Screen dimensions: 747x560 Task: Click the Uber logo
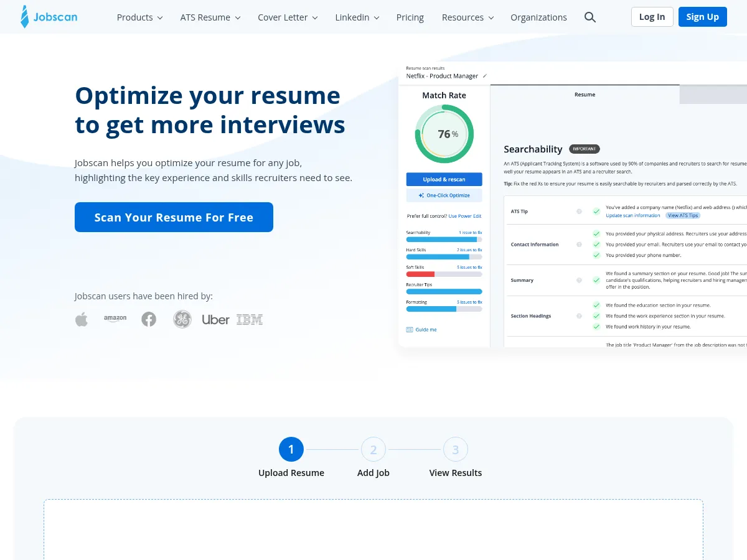pos(215,319)
